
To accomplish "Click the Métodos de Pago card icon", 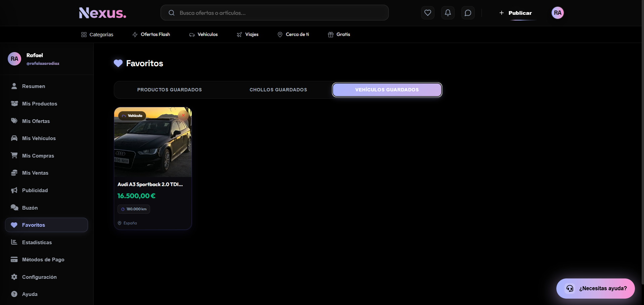I will (14, 260).
